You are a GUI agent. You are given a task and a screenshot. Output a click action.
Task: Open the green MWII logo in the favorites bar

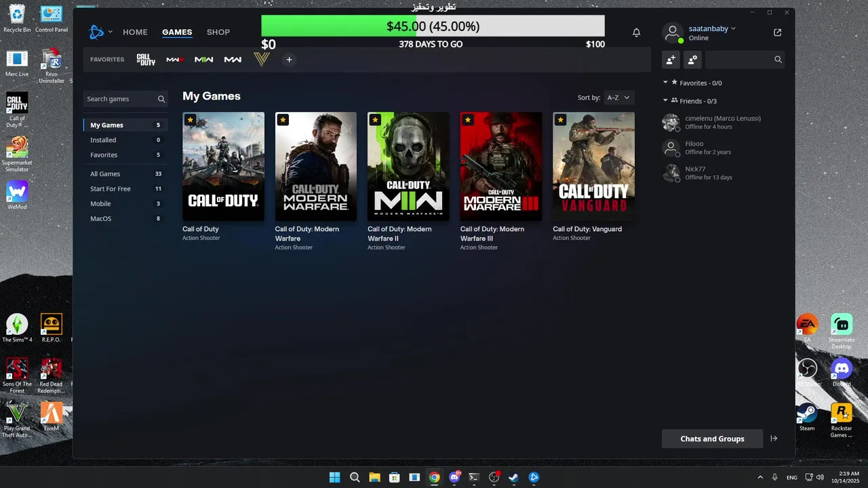tap(204, 60)
